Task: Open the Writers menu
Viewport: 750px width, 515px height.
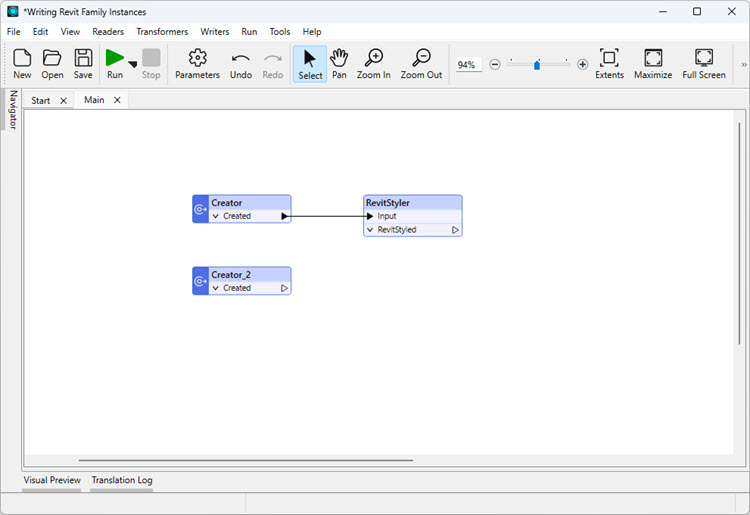Action: 215,32
